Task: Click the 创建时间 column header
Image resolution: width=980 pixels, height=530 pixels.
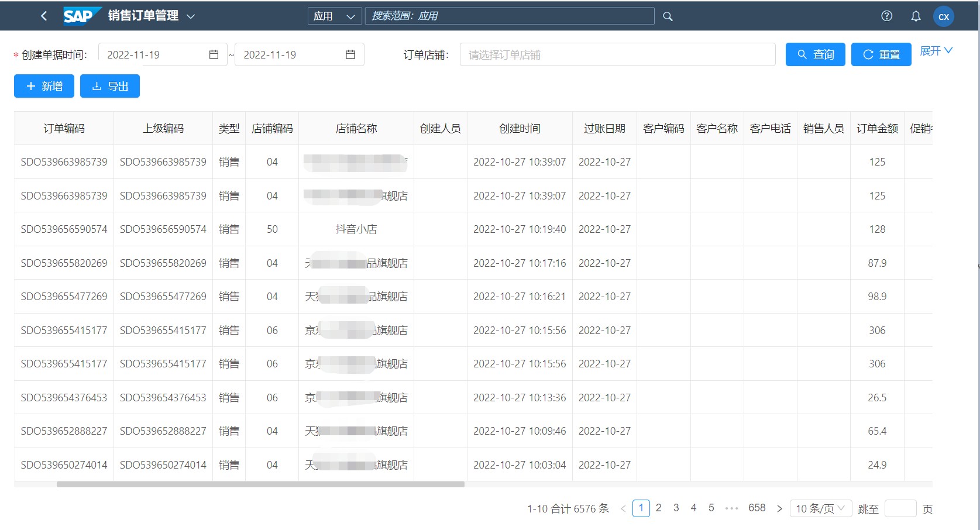Action: tap(520, 128)
